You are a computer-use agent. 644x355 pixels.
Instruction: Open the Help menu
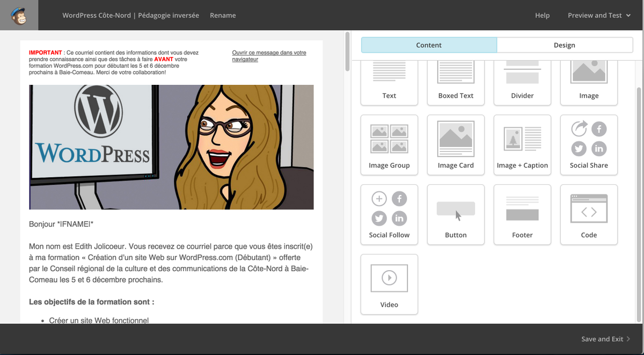(x=542, y=15)
